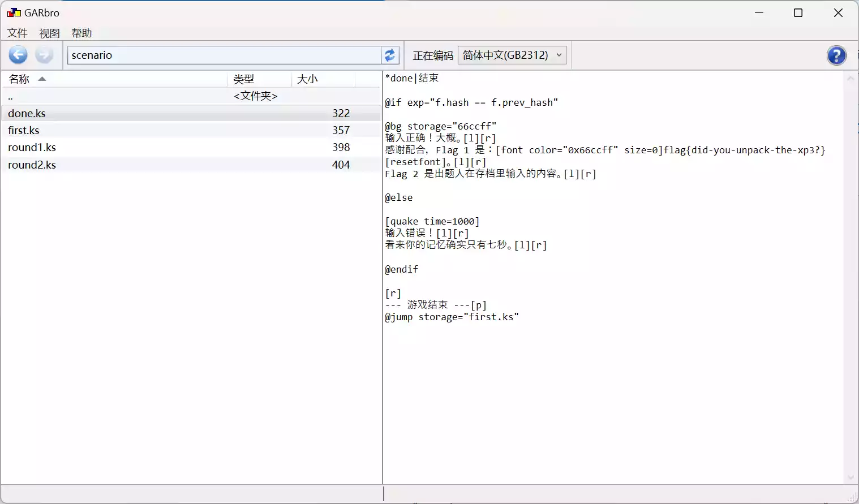859x504 pixels.
Task: Click the flag{did-you-unpack-the-xp3?} text
Action: (x=745, y=150)
